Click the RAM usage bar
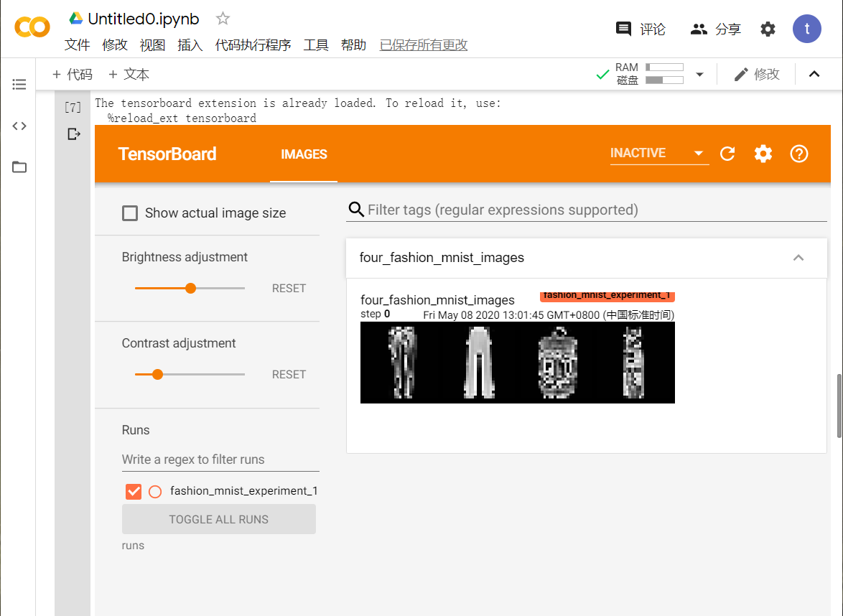This screenshot has width=843, height=616. (x=664, y=67)
